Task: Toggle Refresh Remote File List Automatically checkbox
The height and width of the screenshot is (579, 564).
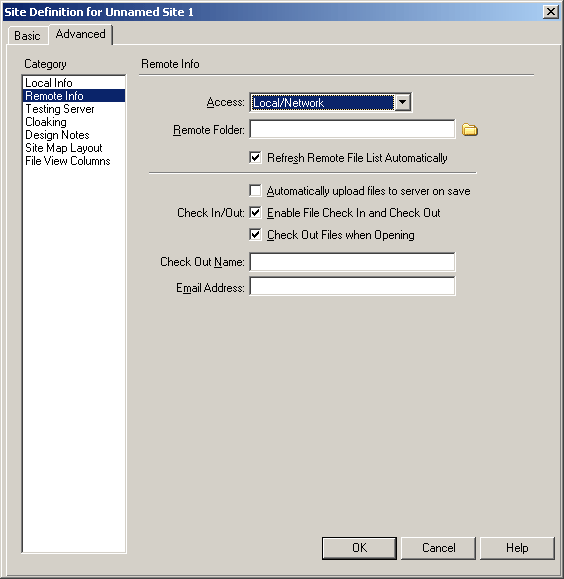Action: [255, 158]
